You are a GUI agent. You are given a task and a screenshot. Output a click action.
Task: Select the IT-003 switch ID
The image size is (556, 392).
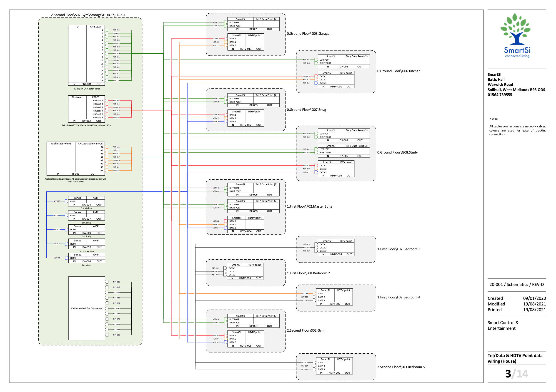[x=75, y=174]
